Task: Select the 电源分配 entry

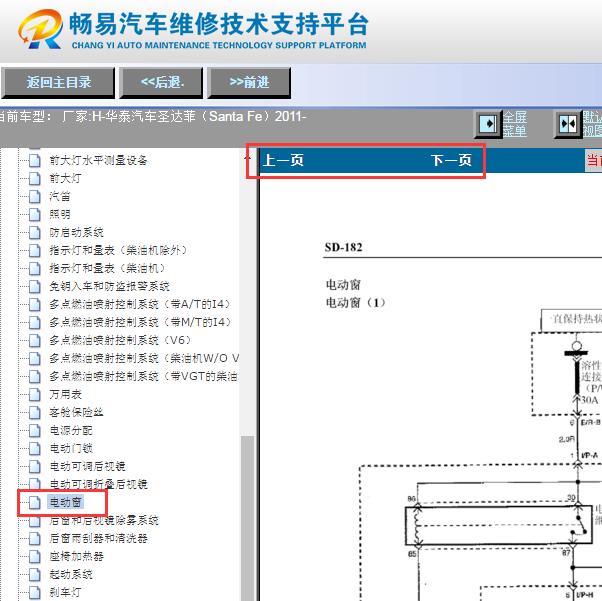Action: click(71, 430)
